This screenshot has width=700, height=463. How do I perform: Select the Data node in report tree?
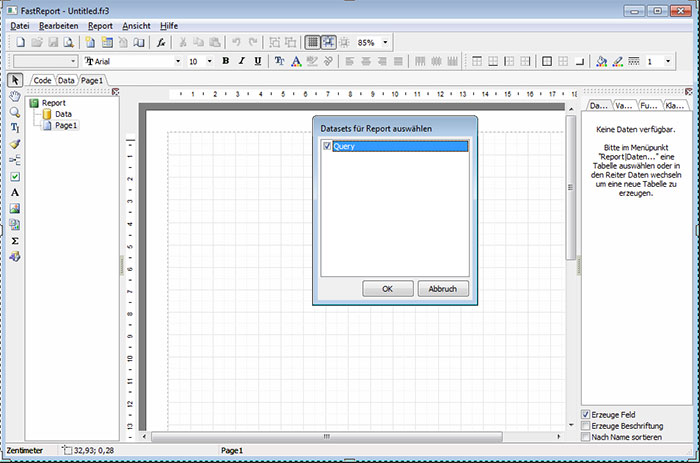62,114
